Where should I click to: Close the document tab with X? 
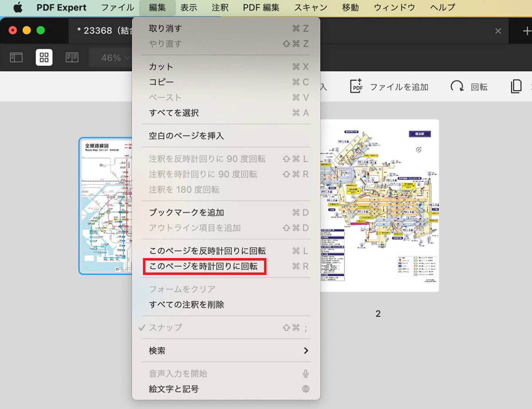[x=498, y=31]
